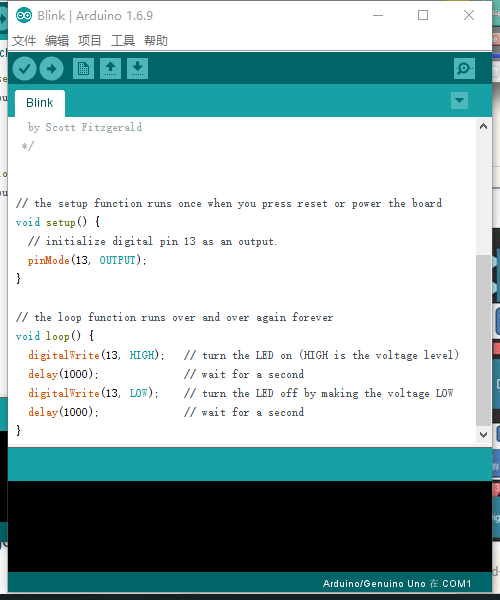The image size is (500, 600).
Task: Save the sketch using the down-arrow icon
Action: (137, 69)
